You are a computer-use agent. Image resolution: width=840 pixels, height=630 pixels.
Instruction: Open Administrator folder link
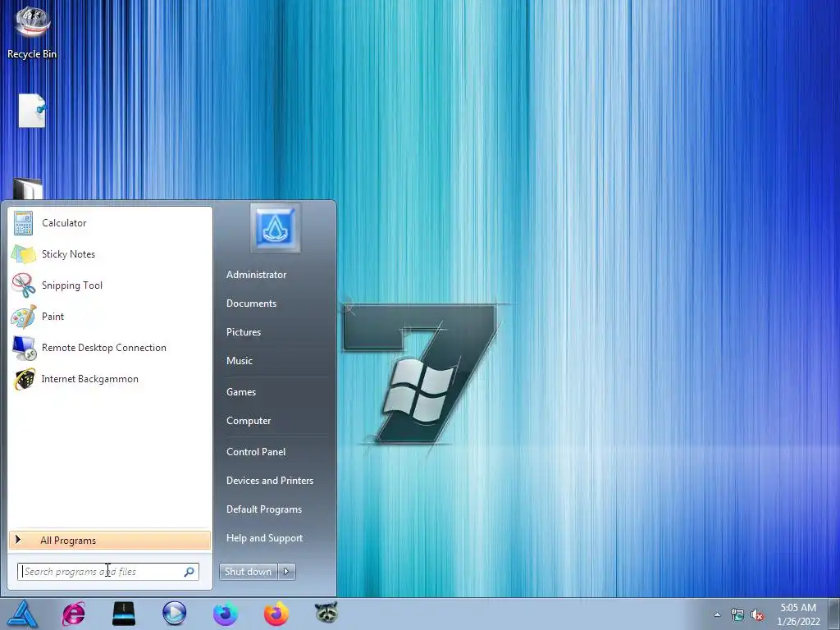click(x=256, y=275)
